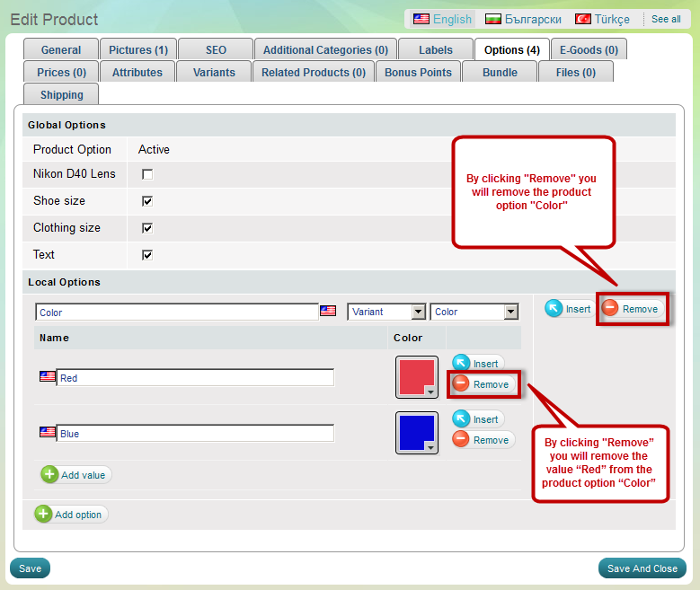Click the Red value name field

[x=195, y=378]
